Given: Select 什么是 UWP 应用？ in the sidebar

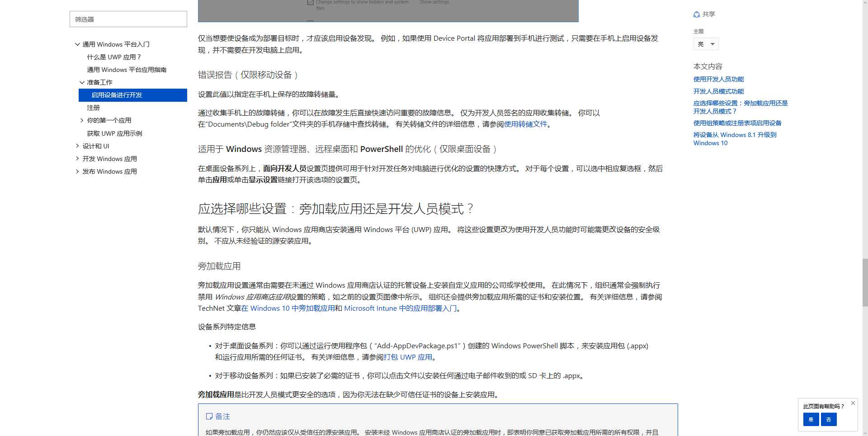Looking at the screenshot, I should (x=114, y=57).
